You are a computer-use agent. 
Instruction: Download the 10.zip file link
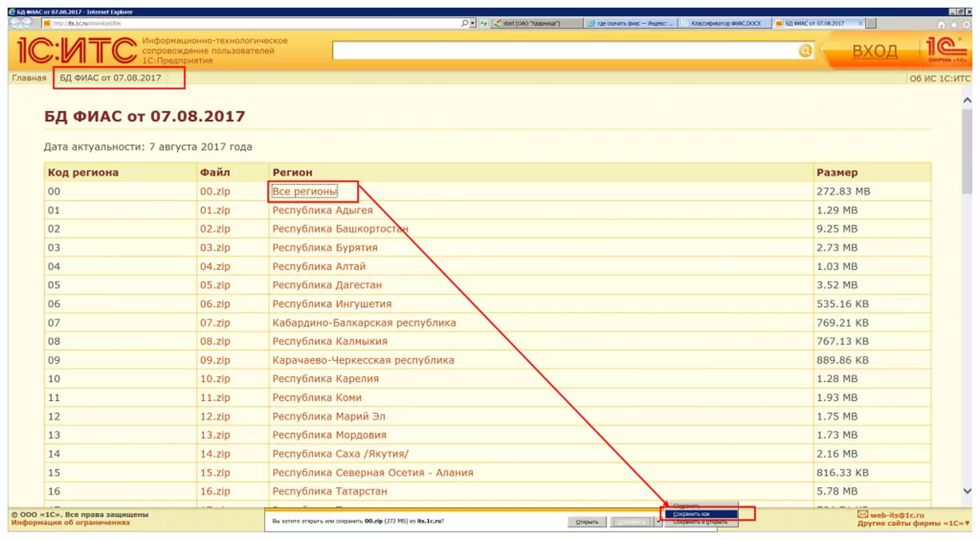click(x=215, y=379)
